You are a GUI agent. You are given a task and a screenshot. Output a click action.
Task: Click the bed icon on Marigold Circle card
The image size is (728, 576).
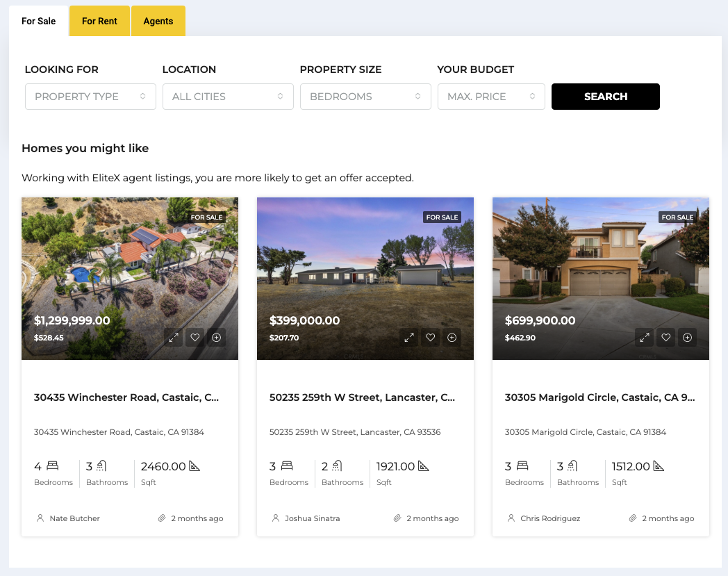pyautogui.click(x=523, y=466)
